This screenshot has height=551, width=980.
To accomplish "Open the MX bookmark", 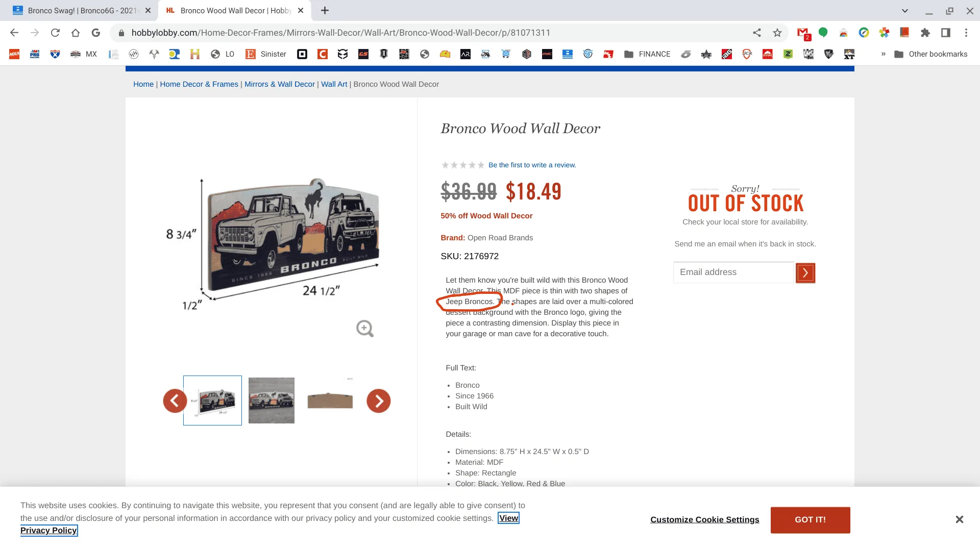I will tap(84, 54).
